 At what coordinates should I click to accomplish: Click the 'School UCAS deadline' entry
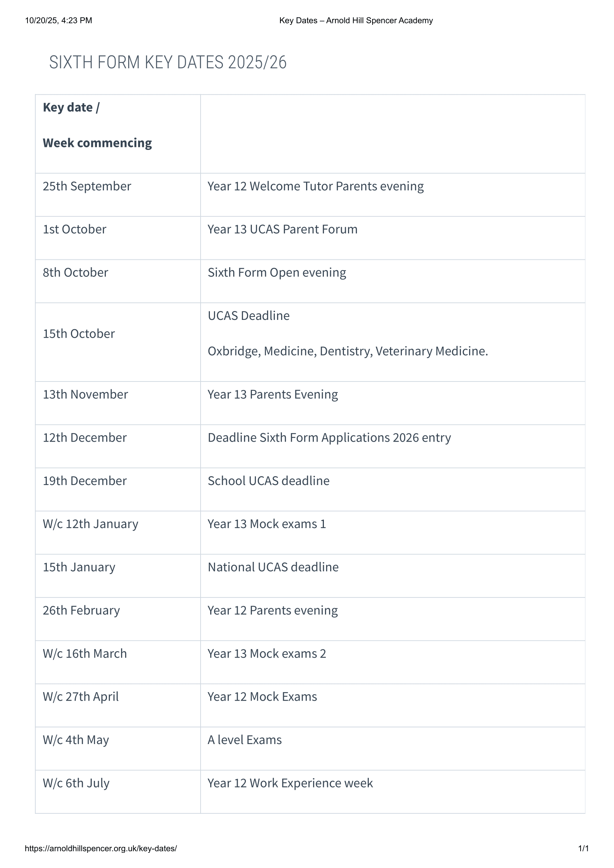click(268, 481)
